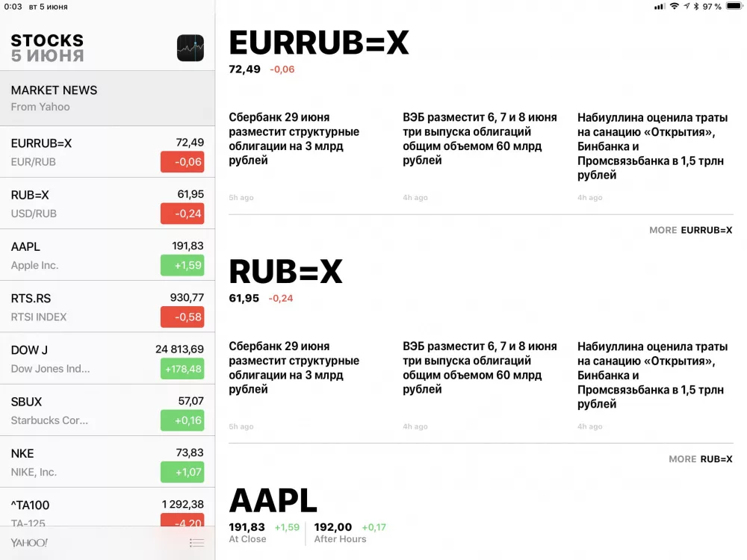This screenshot has height=560, width=747.
Task: Select Market News From Yahoo
Action: coord(108,98)
